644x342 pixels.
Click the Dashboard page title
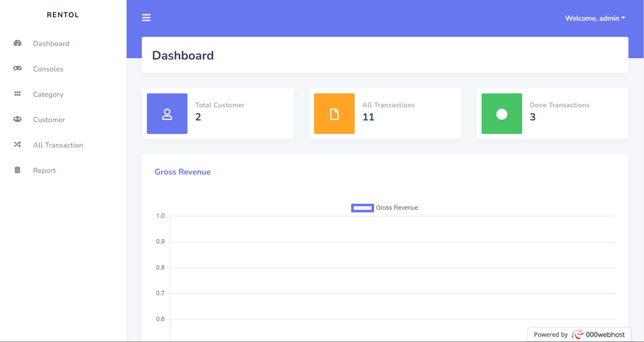(183, 55)
